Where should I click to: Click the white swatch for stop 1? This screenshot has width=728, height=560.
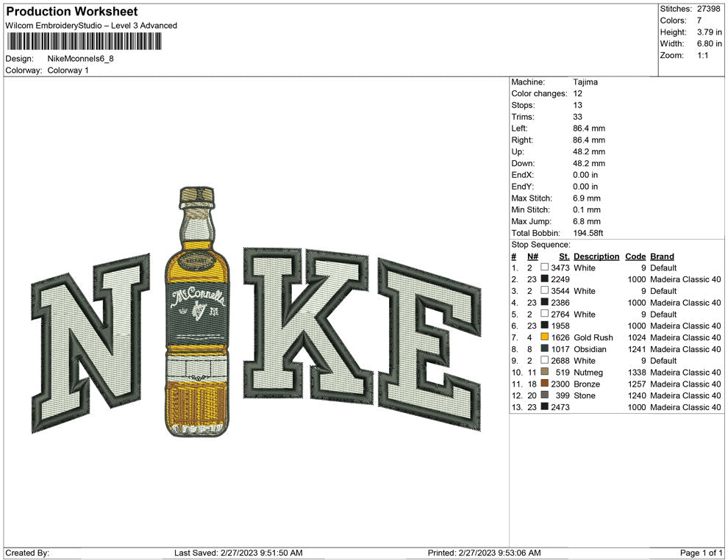(545, 268)
